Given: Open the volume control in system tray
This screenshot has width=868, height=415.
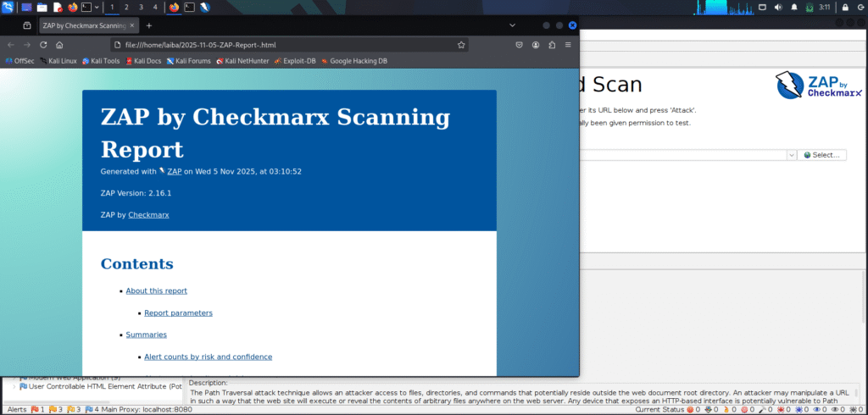Looking at the screenshot, I should click(778, 7).
